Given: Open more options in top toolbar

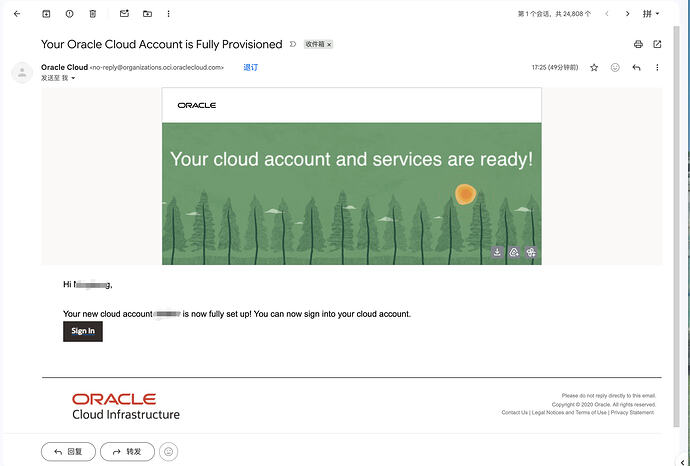Looking at the screenshot, I should [x=169, y=14].
